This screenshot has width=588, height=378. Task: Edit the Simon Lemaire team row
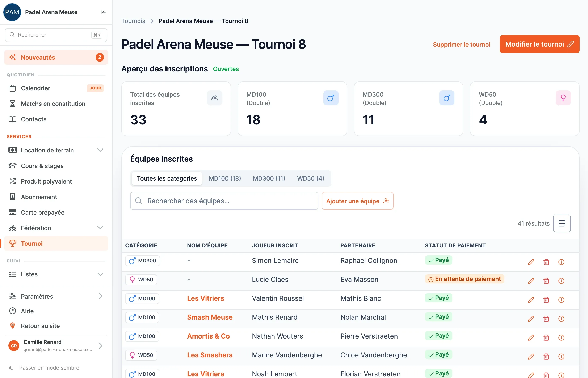tap(531, 262)
